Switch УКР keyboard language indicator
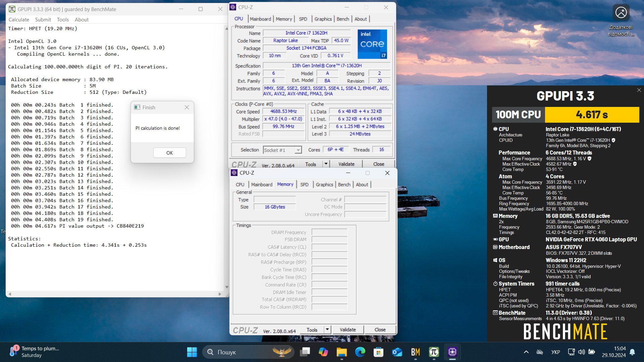644x362 pixels. coord(555,352)
